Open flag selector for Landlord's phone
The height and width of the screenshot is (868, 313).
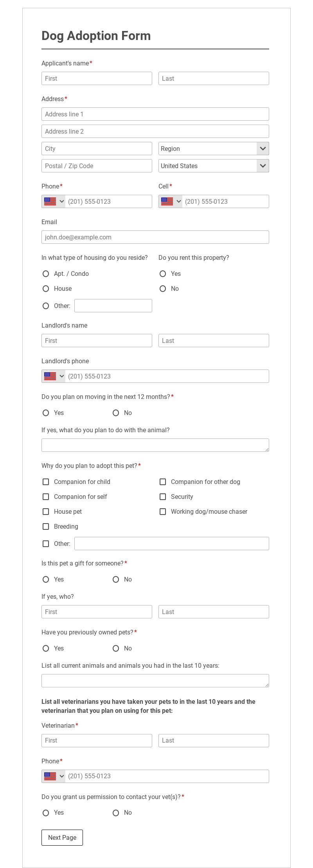click(54, 376)
